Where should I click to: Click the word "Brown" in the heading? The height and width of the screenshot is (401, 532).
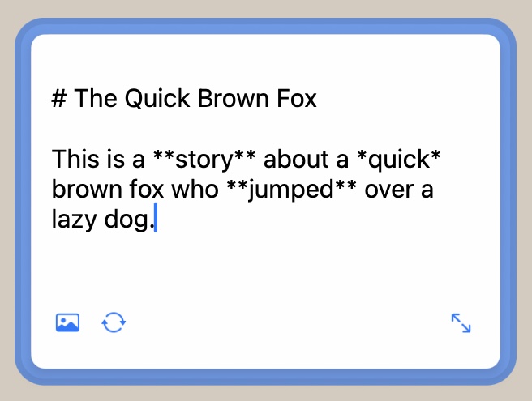[226, 99]
